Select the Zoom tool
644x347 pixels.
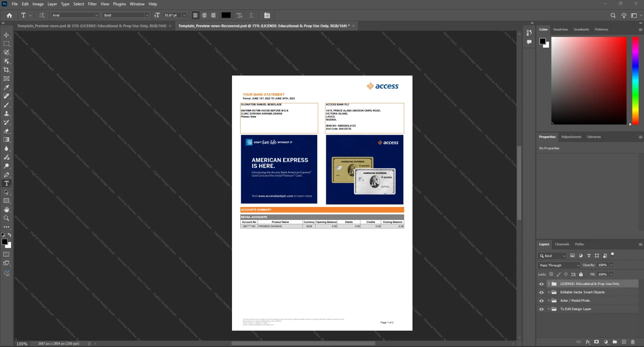click(6, 218)
